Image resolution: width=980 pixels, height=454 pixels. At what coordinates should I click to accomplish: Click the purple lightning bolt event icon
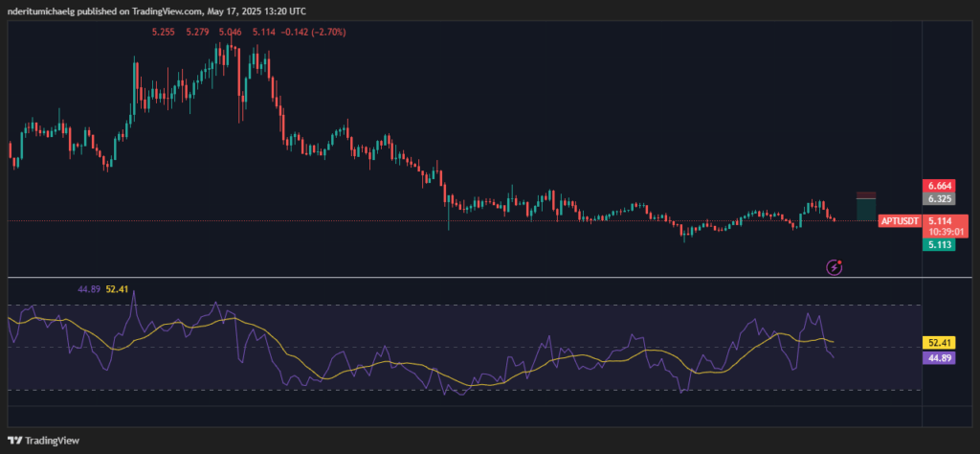(835, 267)
